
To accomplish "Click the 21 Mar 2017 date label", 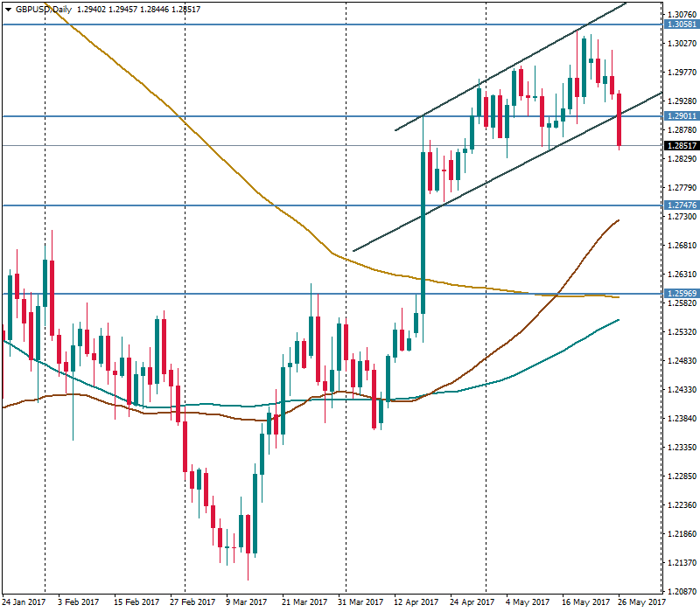I will coord(304,602).
